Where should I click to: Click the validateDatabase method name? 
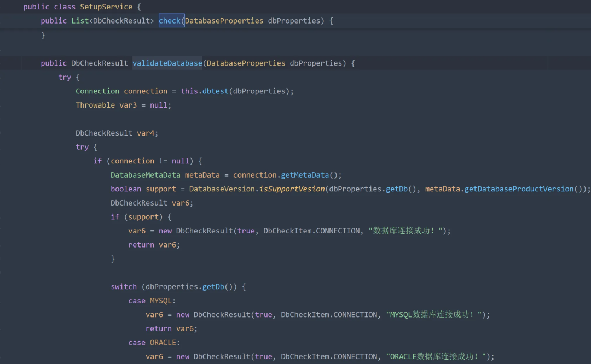[x=167, y=63]
